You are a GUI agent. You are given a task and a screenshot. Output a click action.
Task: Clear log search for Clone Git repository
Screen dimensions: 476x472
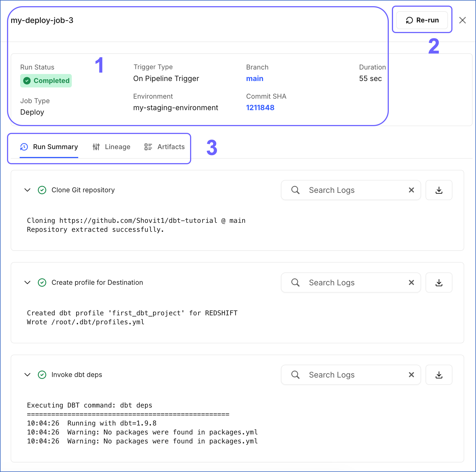pyautogui.click(x=412, y=190)
